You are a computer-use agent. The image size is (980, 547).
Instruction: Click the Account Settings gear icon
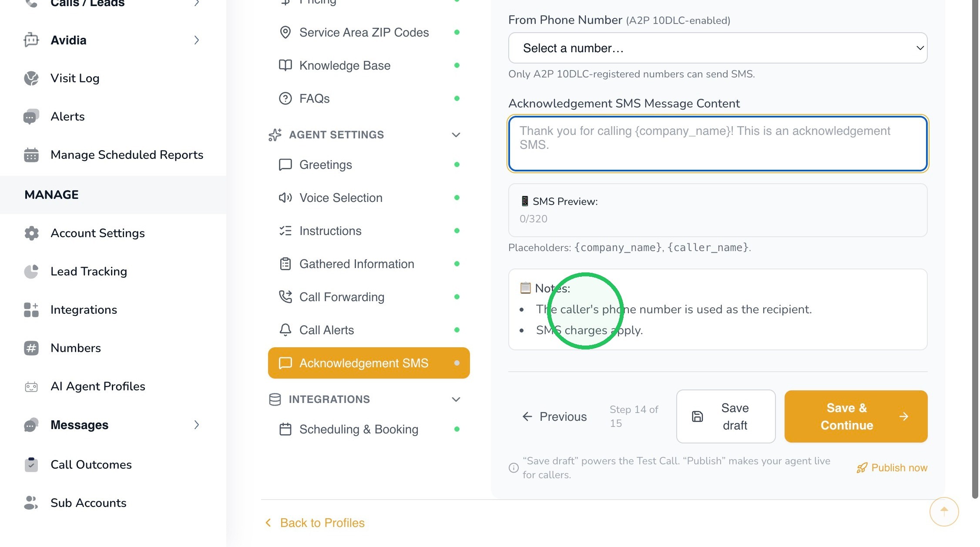[x=31, y=233]
